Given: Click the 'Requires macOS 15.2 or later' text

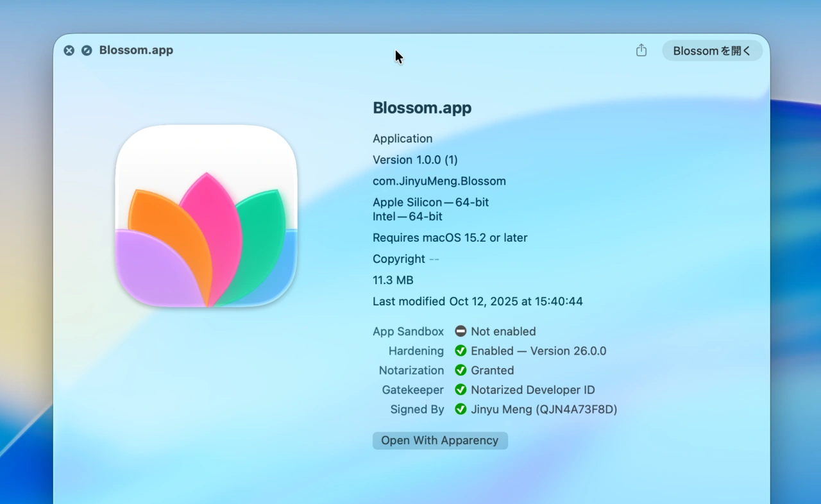Looking at the screenshot, I should 450,238.
